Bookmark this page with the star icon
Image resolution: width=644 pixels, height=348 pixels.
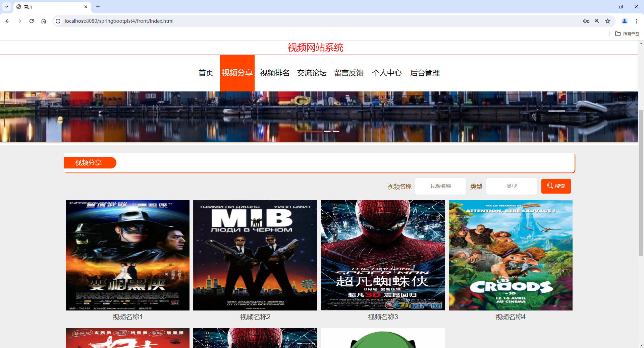point(608,21)
